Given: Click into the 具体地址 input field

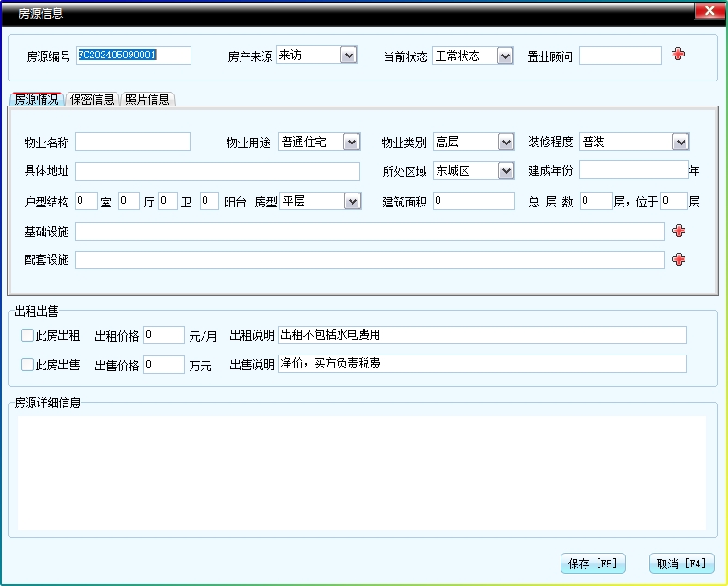Looking at the screenshot, I should (217, 171).
